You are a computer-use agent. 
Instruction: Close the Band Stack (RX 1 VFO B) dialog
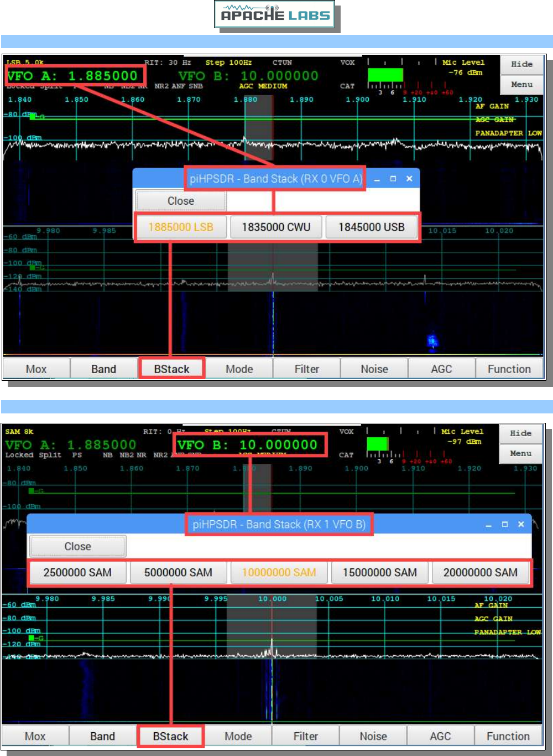[x=77, y=546]
